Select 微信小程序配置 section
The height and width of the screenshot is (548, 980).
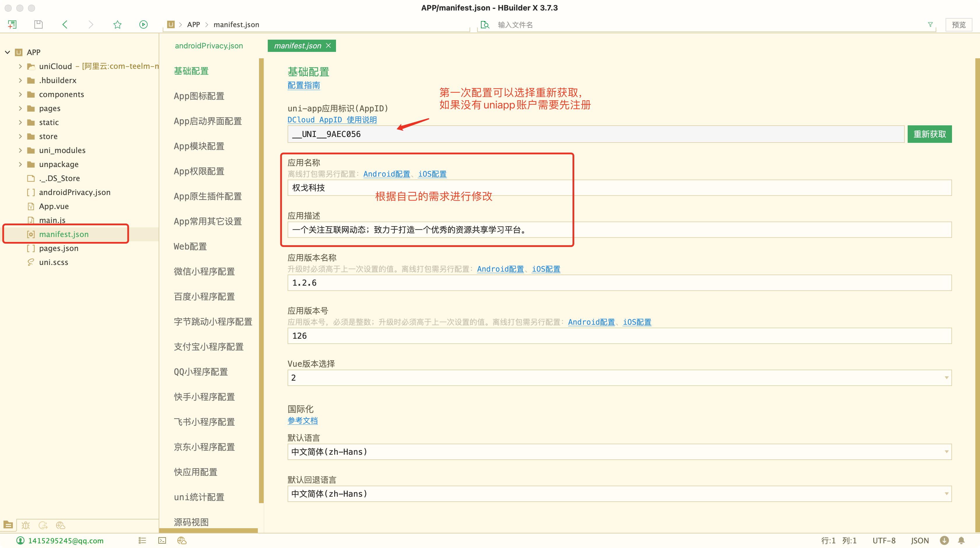coord(204,272)
